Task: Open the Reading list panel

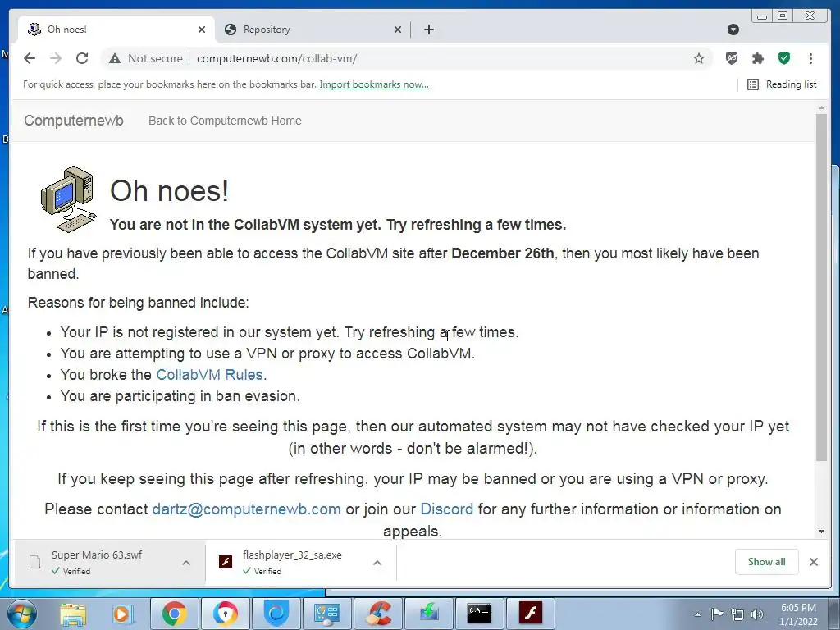Action: [x=782, y=84]
